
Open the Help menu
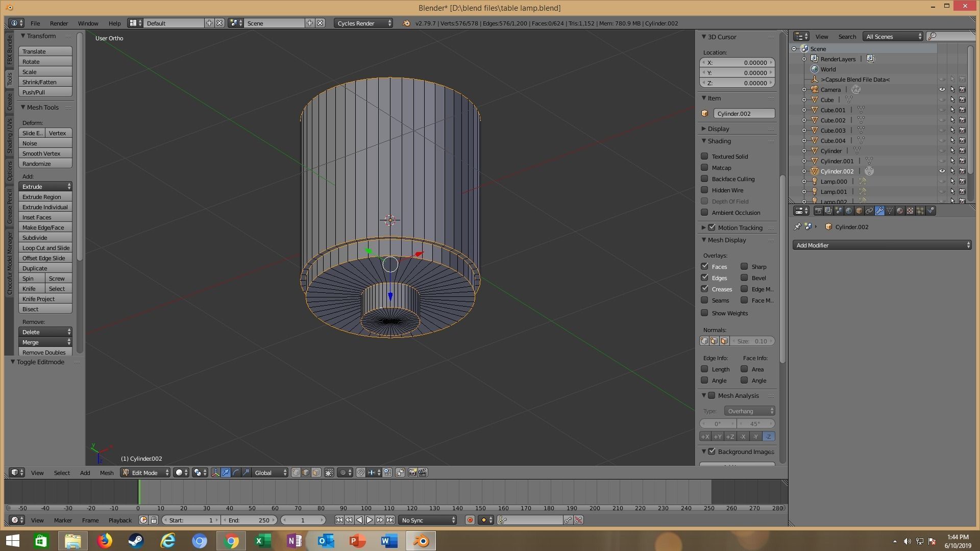114,23
